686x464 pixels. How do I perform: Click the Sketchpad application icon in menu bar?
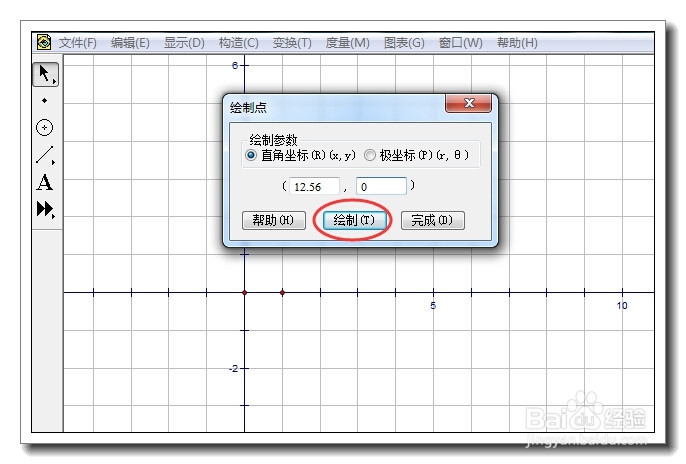pos(44,42)
